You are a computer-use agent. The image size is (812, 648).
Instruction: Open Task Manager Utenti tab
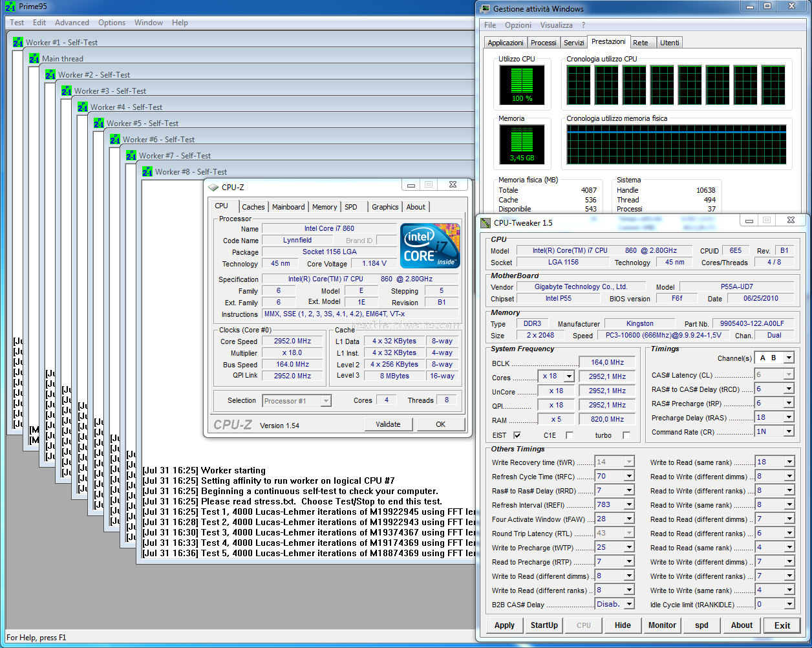[x=669, y=43]
